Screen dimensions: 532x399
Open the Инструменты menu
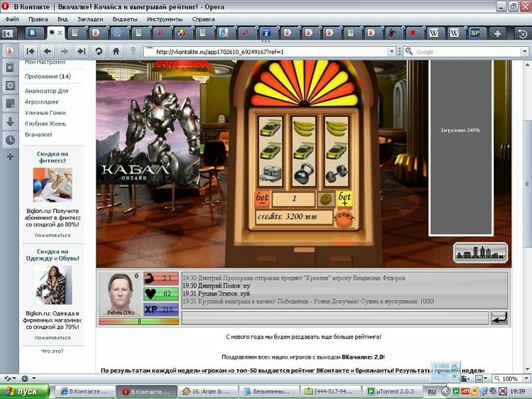[164, 19]
